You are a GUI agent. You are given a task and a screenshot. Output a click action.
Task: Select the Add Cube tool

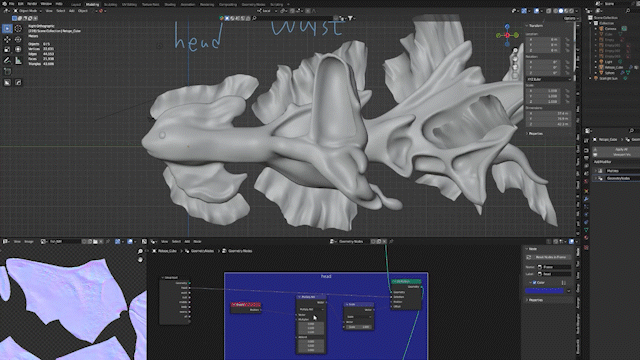coord(7,71)
